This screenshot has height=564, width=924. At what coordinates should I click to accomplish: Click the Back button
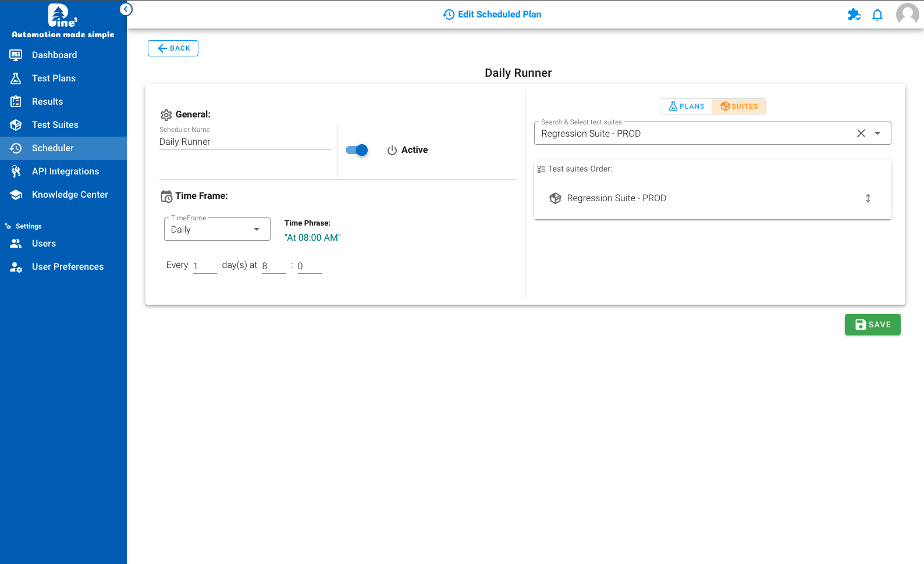click(x=173, y=48)
